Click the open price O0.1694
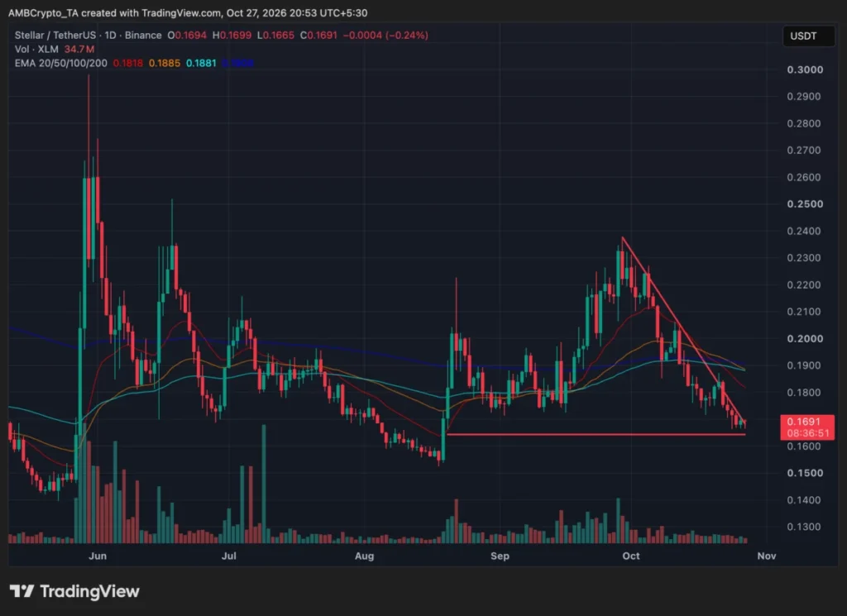This screenshot has height=616, width=847. point(187,35)
